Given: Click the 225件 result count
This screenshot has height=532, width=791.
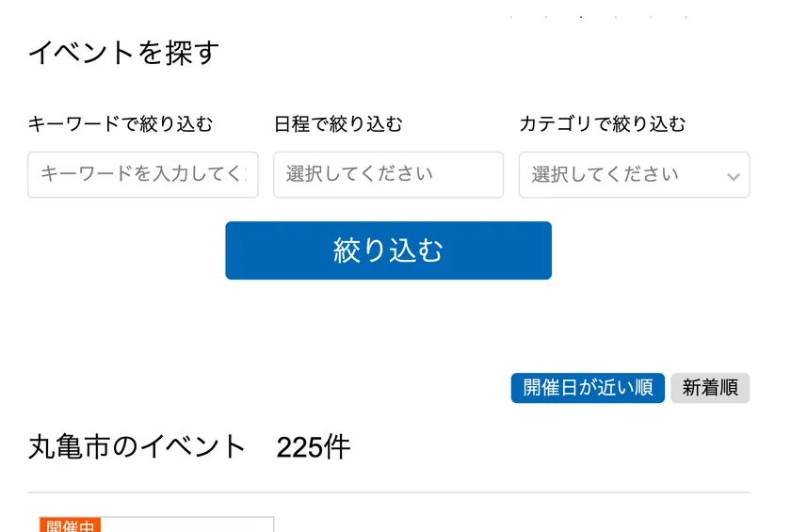Looking at the screenshot, I should [x=314, y=447].
